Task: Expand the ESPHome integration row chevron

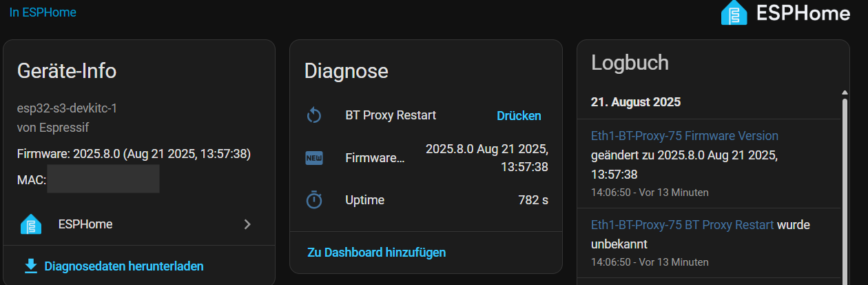Action: pyautogui.click(x=247, y=224)
